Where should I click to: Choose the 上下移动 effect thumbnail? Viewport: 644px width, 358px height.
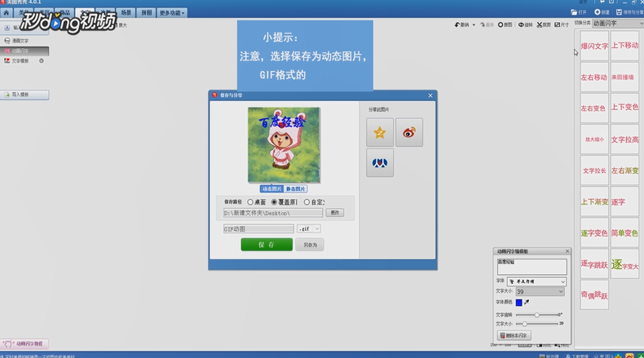[624, 46]
